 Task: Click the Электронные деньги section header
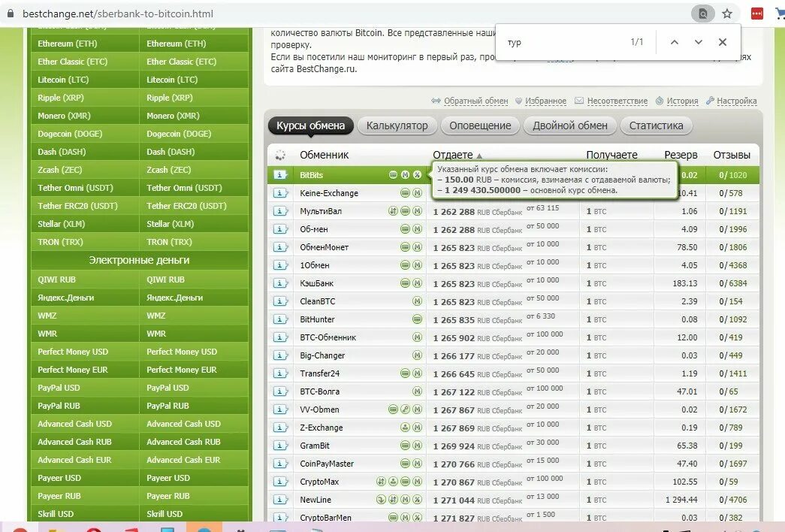tap(139, 260)
